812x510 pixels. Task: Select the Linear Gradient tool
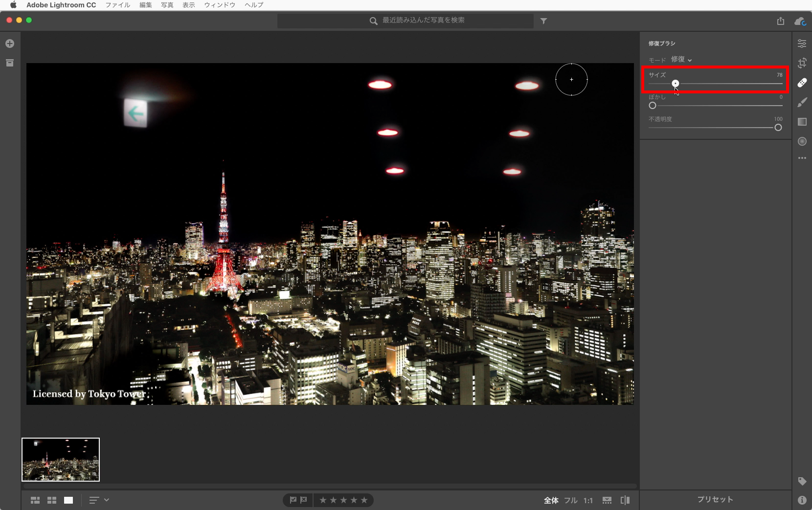pos(802,122)
